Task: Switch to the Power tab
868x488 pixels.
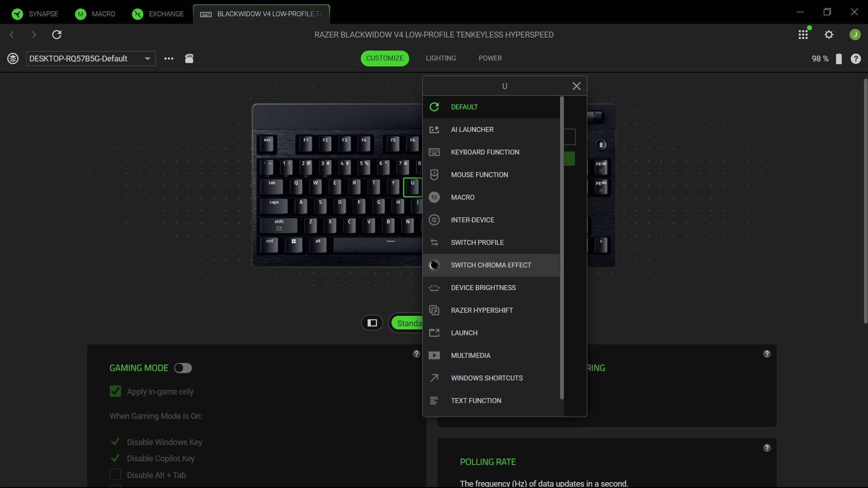Action: point(490,58)
